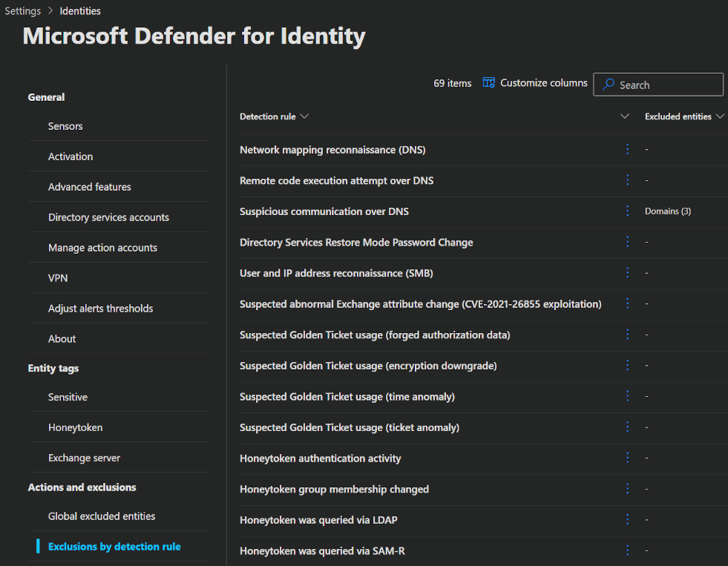This screenshot has width=728, height=566.
Task: Expand the Detection rule column sort chevron
Action: coord(304,116)
